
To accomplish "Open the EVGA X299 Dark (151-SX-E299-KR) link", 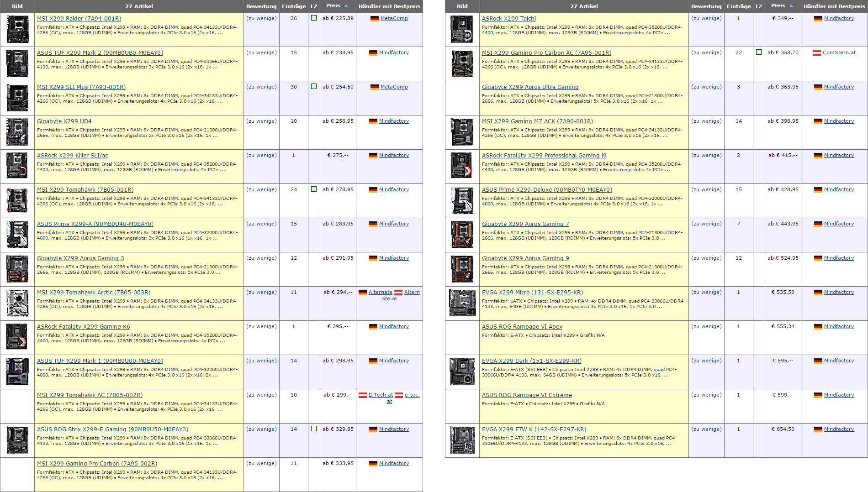I will pos(532,361).
